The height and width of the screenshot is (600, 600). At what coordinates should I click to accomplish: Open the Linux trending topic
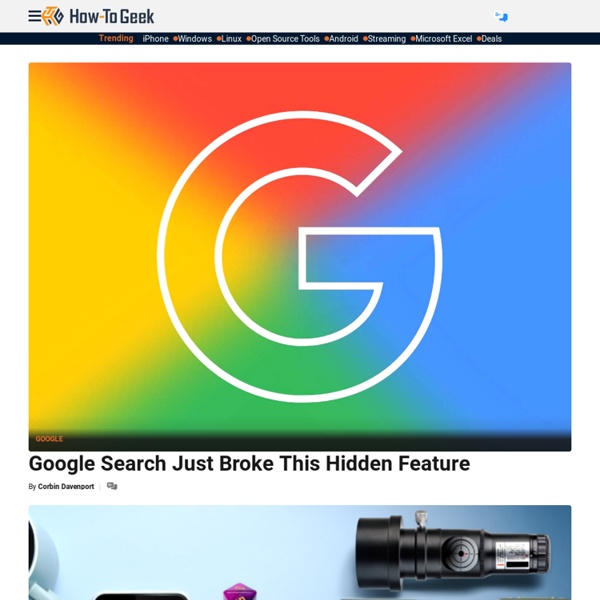232,39
